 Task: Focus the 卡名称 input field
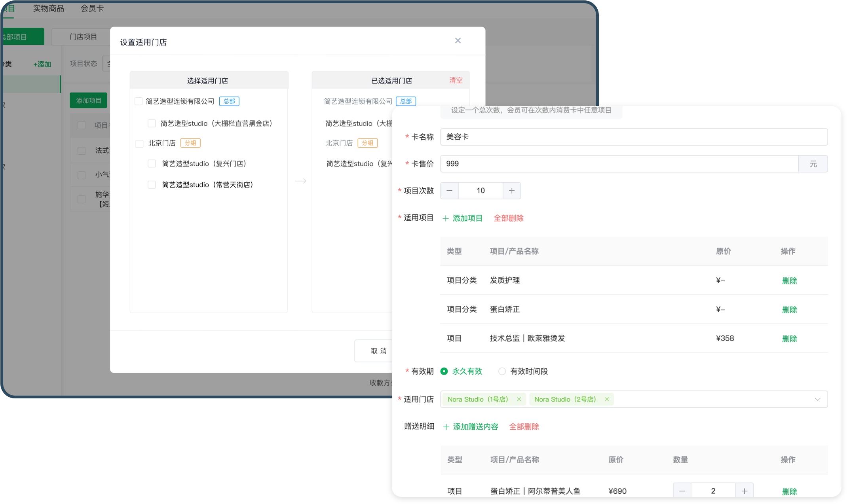(634, 137)
